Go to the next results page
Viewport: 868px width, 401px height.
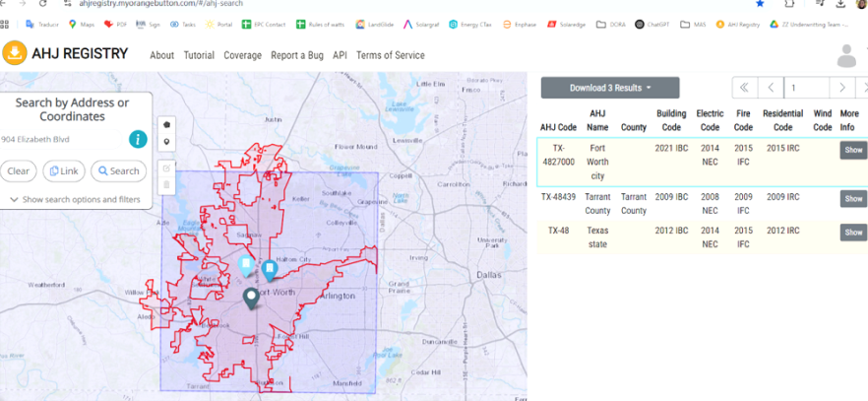(x=842, y=88)
